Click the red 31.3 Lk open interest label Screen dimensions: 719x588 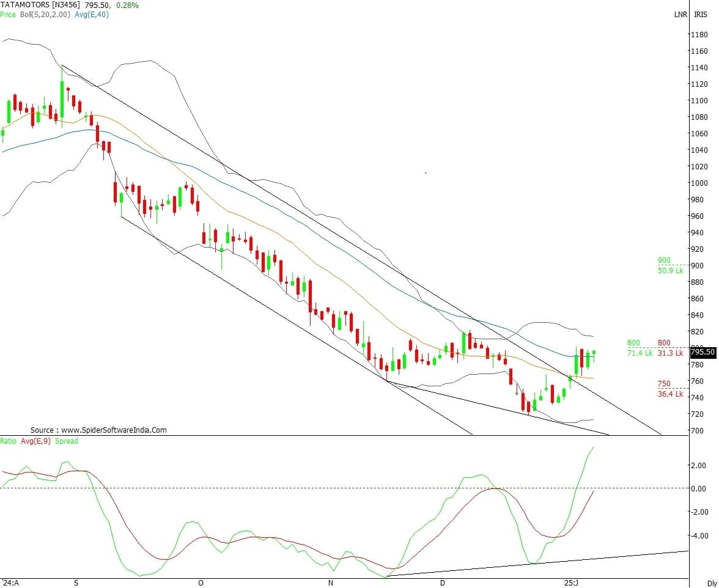click(670, 353)
